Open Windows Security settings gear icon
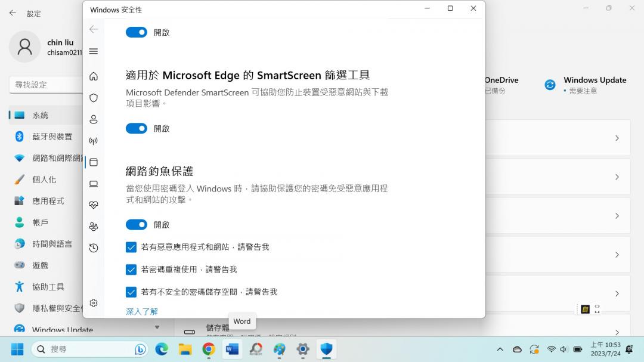The image size is (644, 362). click(93, 303)
